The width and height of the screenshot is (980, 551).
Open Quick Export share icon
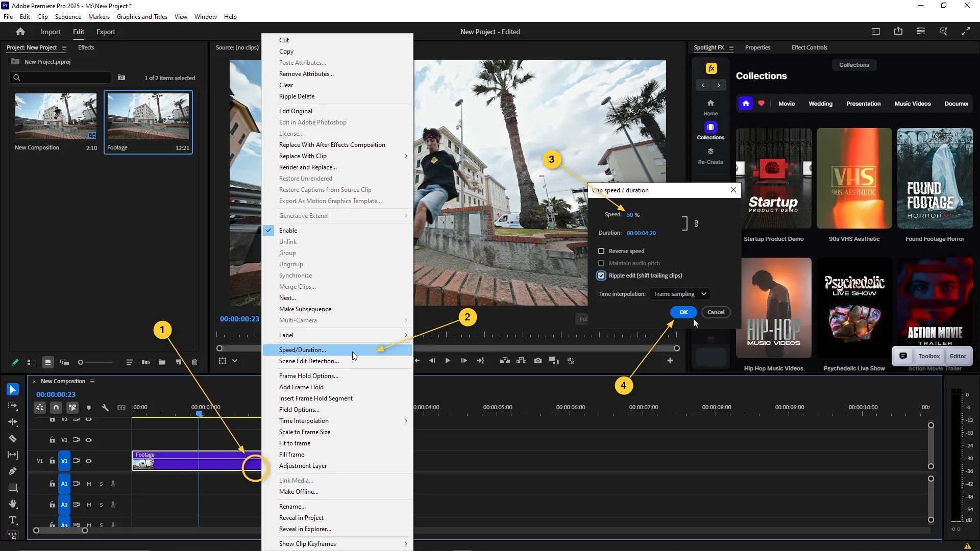[x=898, y=32]
